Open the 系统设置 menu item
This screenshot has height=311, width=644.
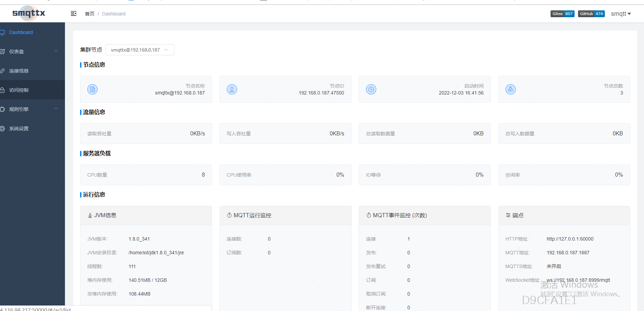tap(32, 129)
